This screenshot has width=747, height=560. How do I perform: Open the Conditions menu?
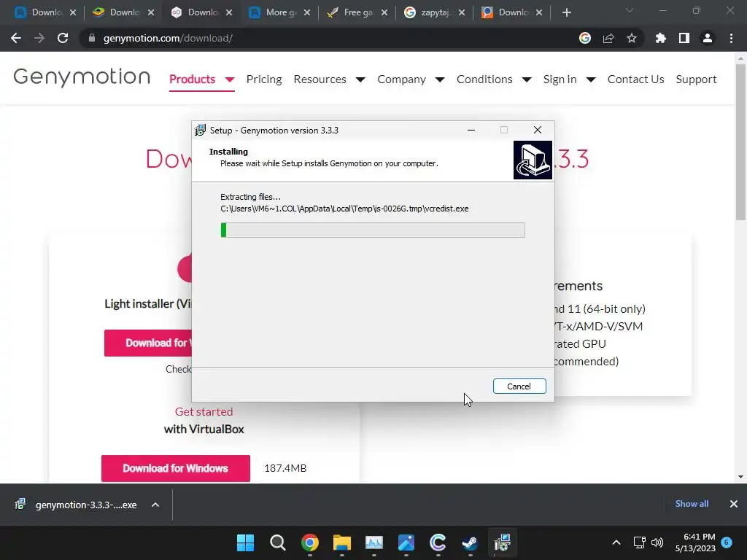(484, 79)
